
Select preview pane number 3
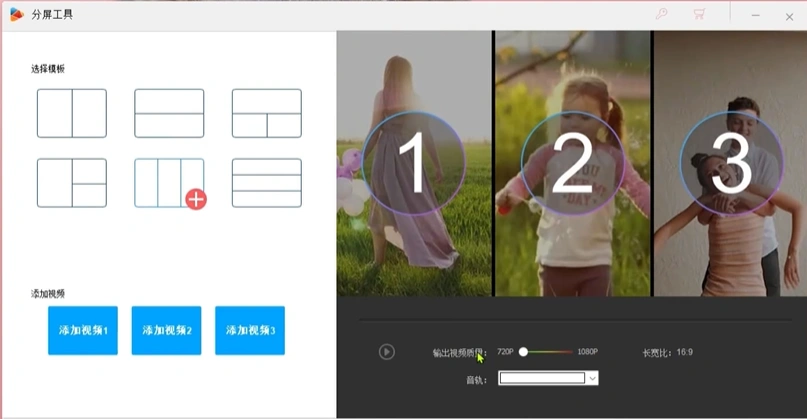tap(730, 162)
